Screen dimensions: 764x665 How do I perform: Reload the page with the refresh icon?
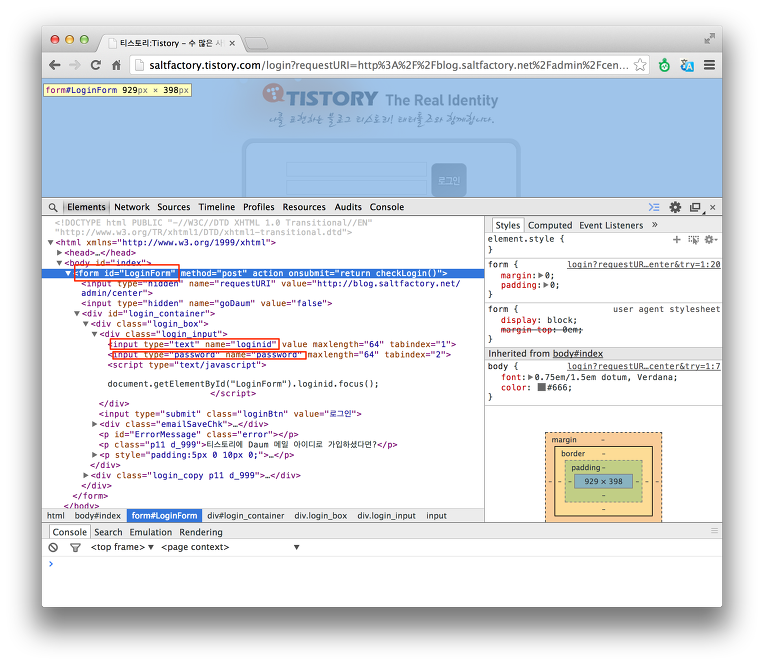tap(96, 65)
